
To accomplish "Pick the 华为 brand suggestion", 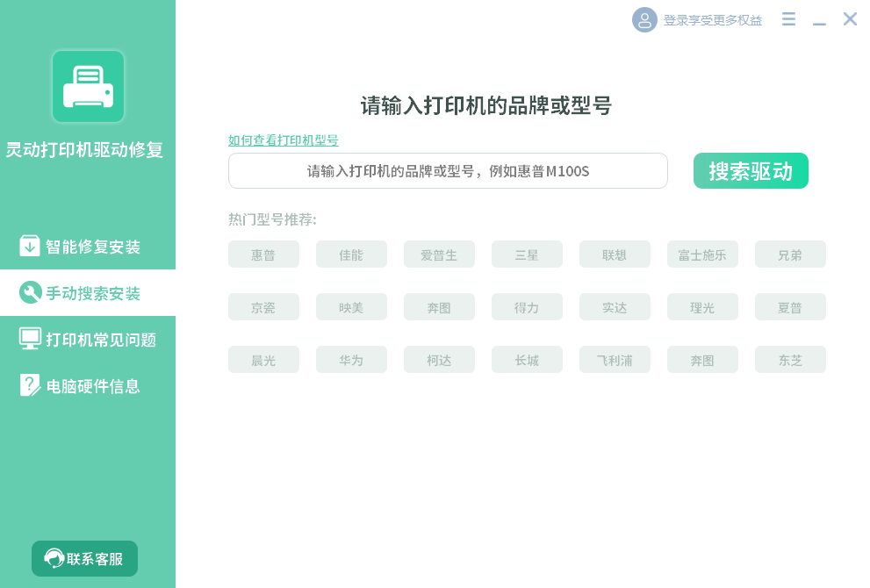I will click(351, 359).
